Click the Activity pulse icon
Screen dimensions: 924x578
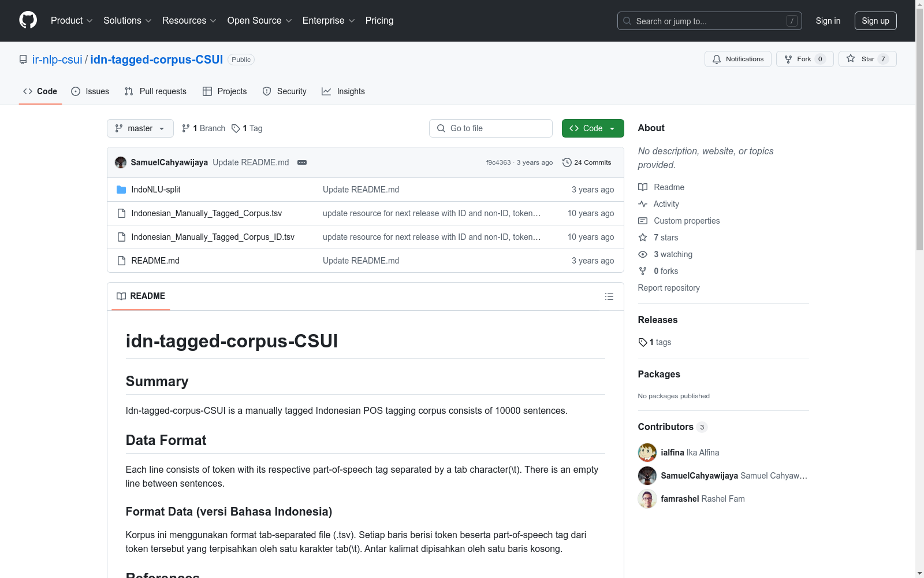tap(643, 204)
